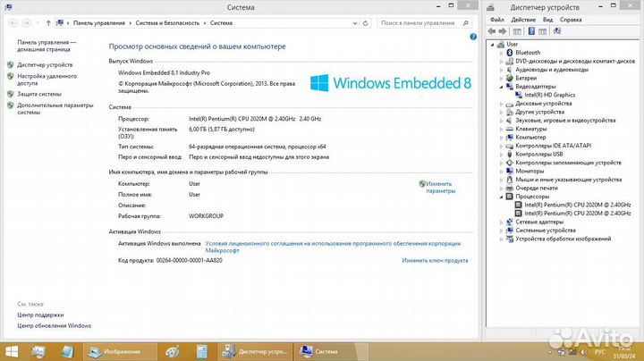Select Контроллеры IDE ATA/ATAPI tree row
Screen dimensions: 644x361
[x=553, y=146]
